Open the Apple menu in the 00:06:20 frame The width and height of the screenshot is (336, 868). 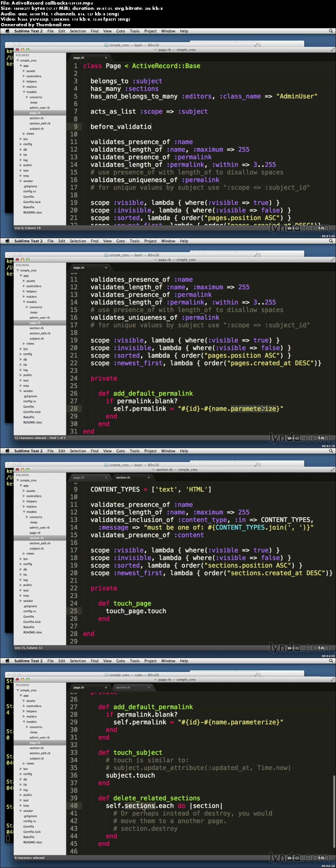click(8, 661)
